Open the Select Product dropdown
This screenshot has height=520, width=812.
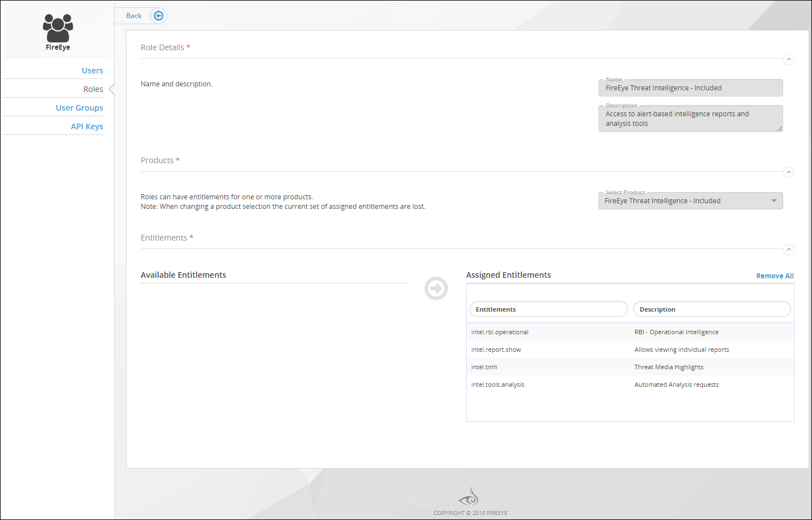point(691,201)
